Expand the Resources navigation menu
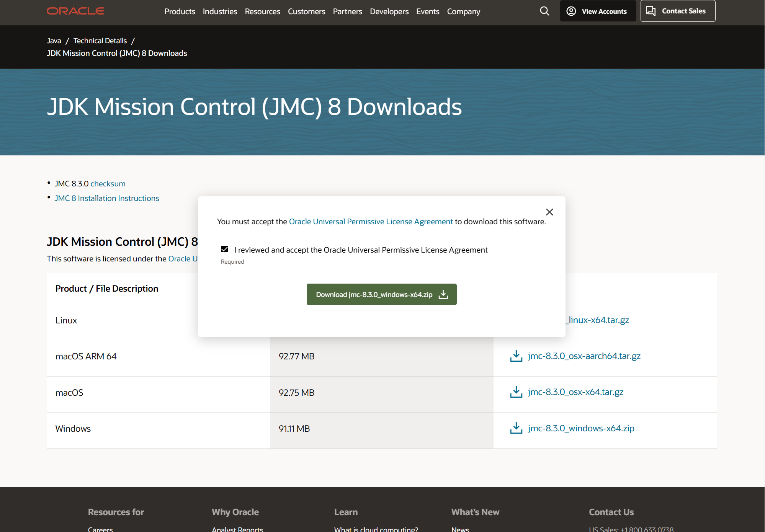 coord(262,11)
